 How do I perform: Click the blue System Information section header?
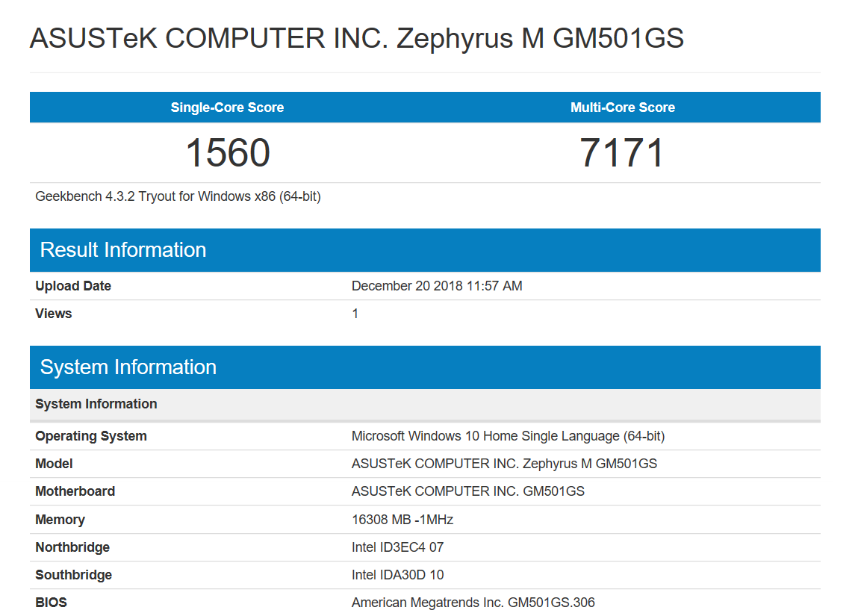click(425, 367)
